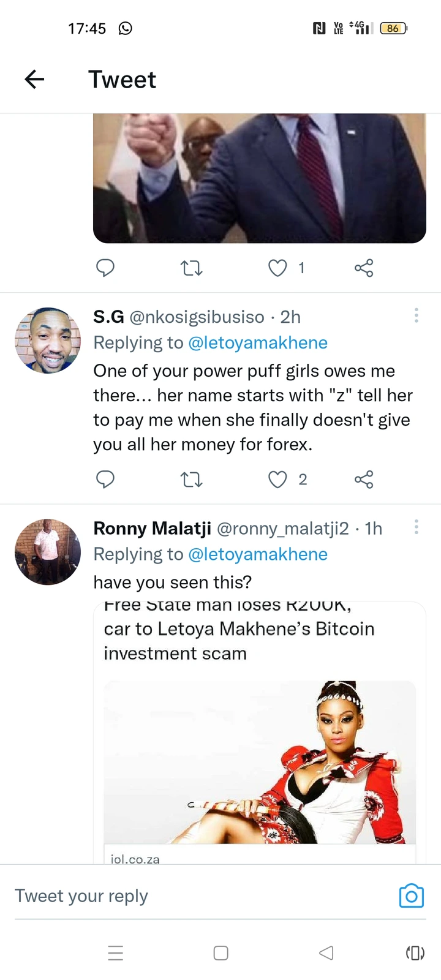
Task: Retweet S.G's power puff girls tweet
Action: pyautogui.click(x=192, y=480)
